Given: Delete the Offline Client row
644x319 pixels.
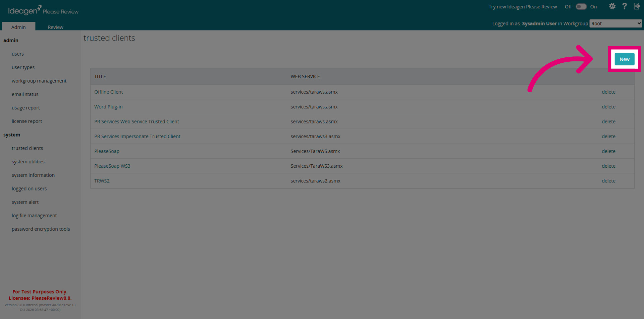Looking at the screenshot, I should (608, 92).
